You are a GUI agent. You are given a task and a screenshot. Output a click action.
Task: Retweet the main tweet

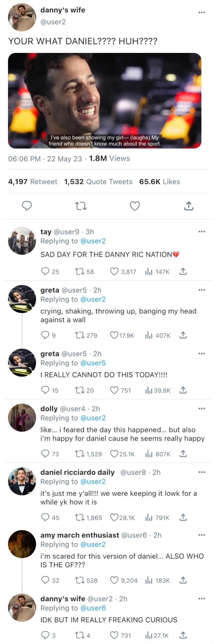[x=81, y=206]
